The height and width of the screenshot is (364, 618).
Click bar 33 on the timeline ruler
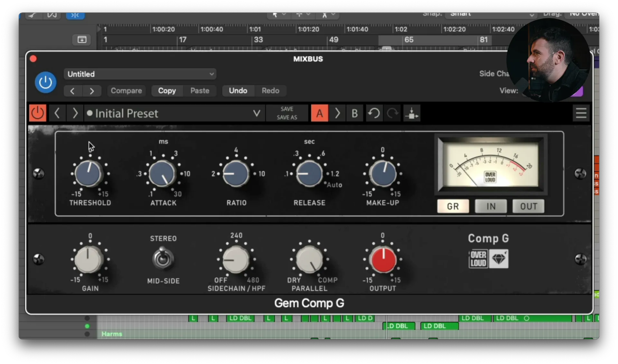coord(258,40)
